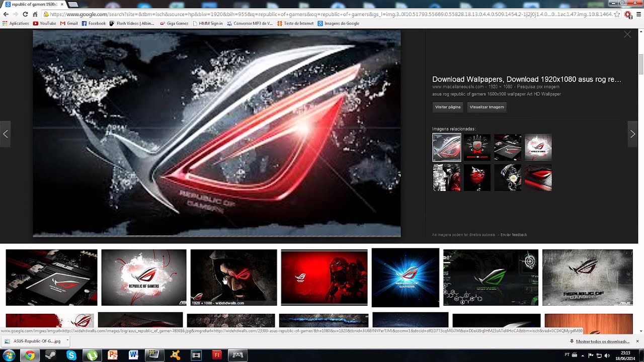This screenshot has width=644, height=362.
Task: Select the republic of gamers browser tab
Action: point(33,5)
